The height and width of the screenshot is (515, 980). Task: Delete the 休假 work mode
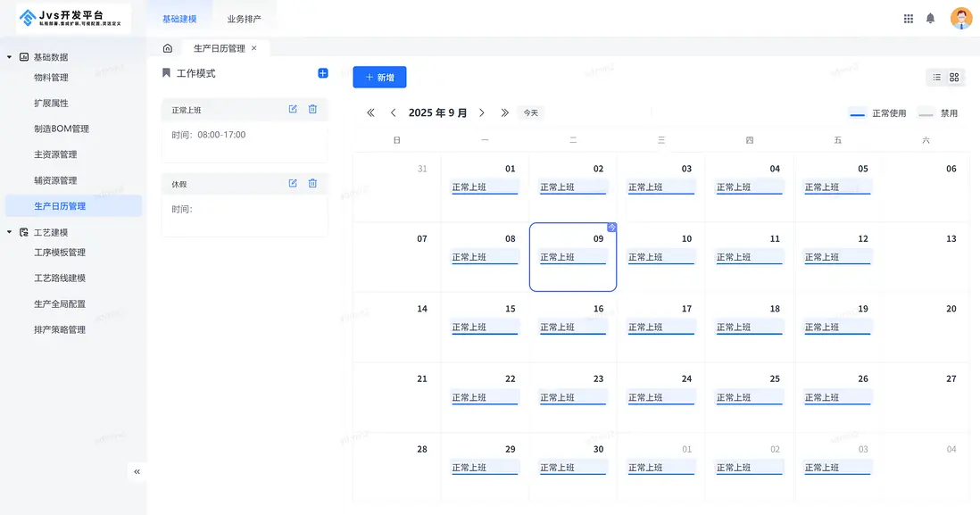[312, 183]
